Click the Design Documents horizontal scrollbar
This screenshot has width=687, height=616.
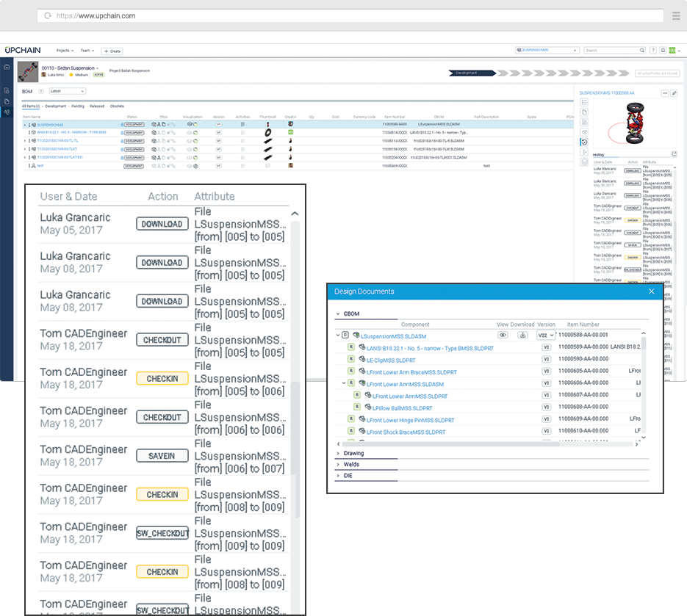(x=451, y=444)
